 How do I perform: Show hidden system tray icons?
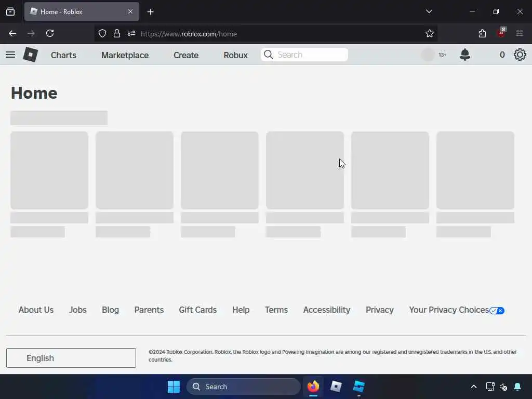tap(474, 387)
